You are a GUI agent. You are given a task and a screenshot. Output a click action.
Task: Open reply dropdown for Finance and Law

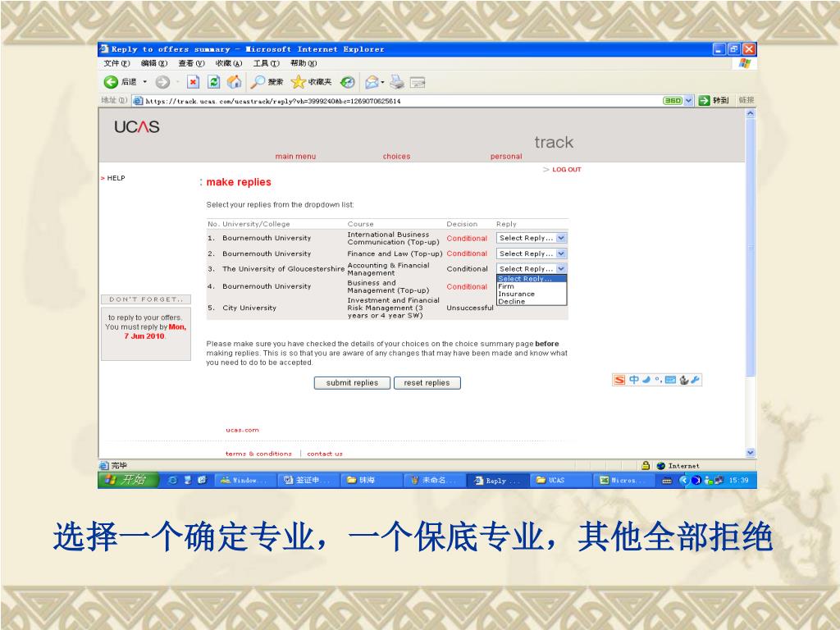(532, 253)
